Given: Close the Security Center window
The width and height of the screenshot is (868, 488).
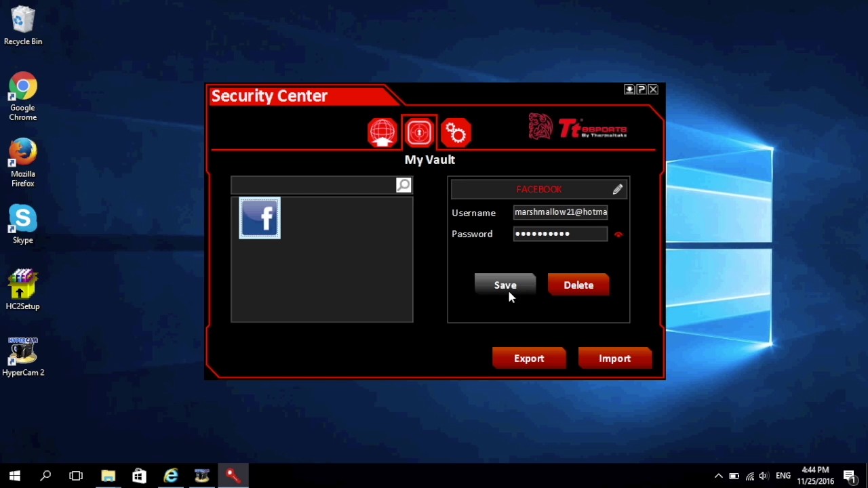Looking at the screenshot, I should [653, 89].
